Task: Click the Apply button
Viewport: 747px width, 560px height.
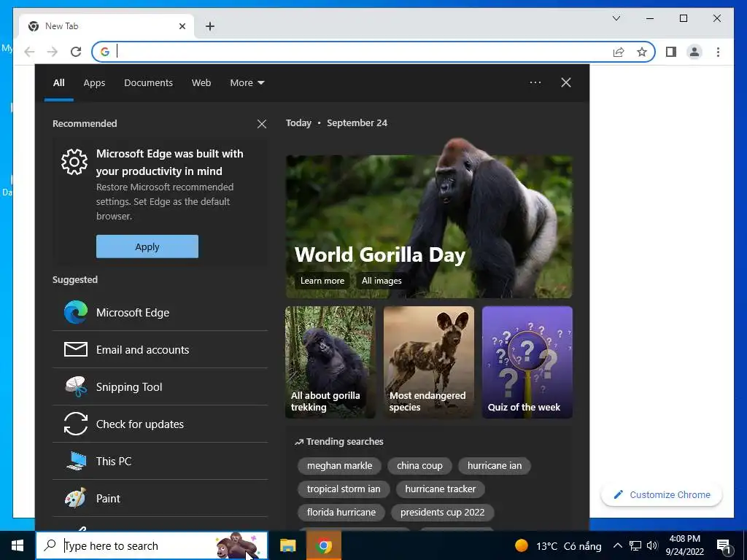Action: (147, 246)
